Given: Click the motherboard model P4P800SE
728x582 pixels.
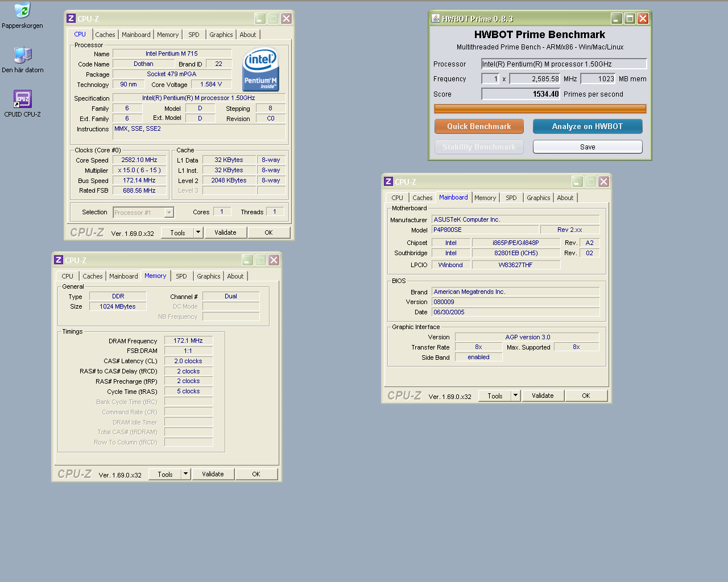Looking at the screenshot, I should click(x=485, y=230).
